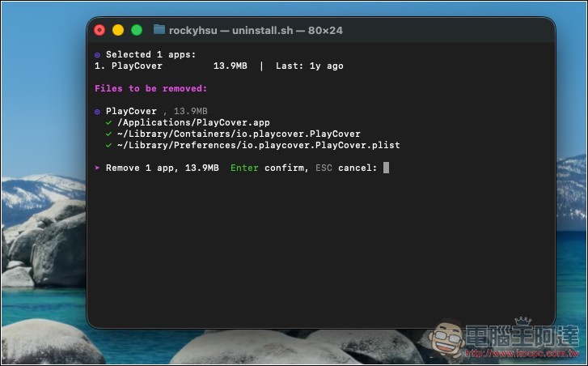Click the terminal cursor block after 'cancel:'
The height and width of the screenshot is (366, 588).
(x=387, y=168)
